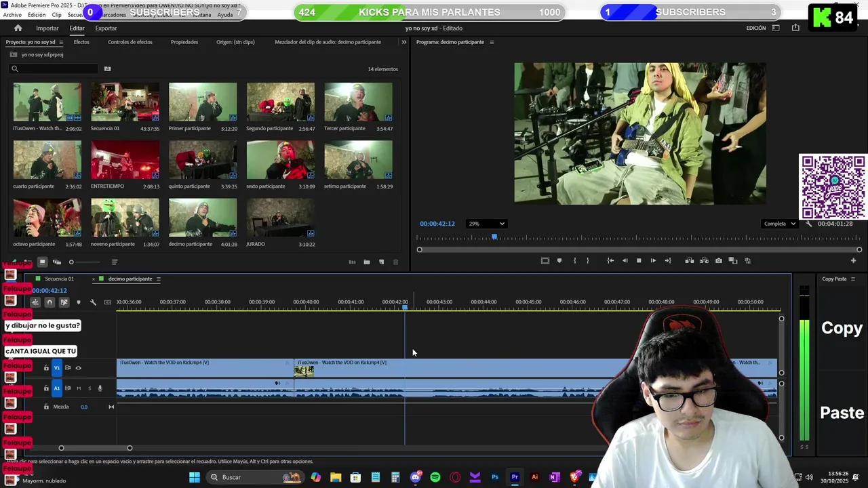868x488 pixels.
Task: Switch to the Efectos tab
Action: coord(81,42)
